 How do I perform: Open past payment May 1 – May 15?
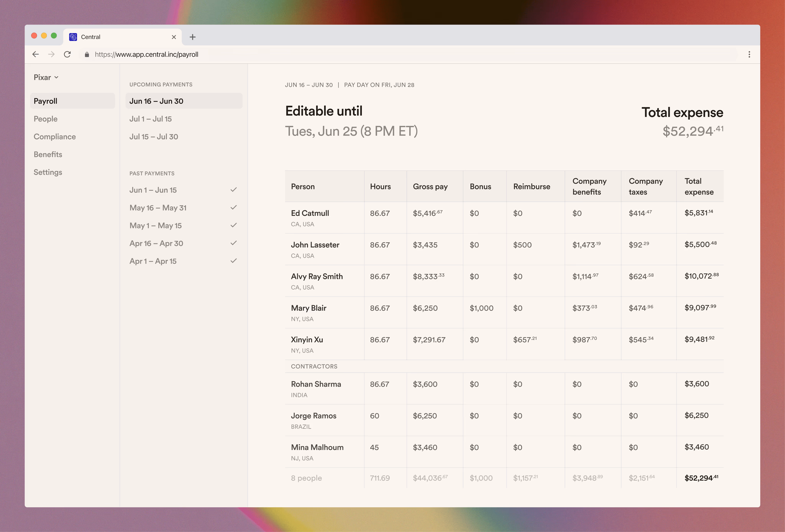[156, 225]
